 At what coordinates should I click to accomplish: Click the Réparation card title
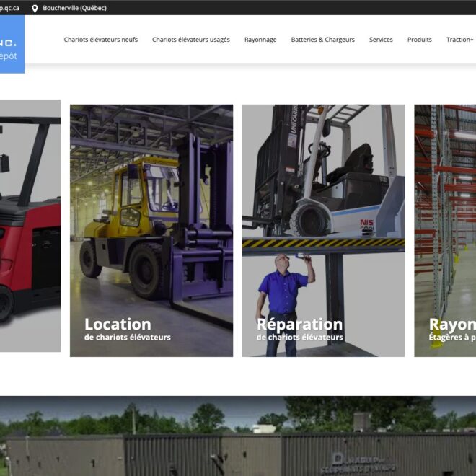(299, 324)
